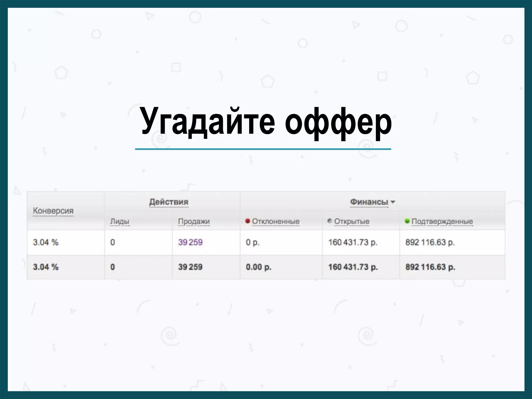532x399 pixels.
Task: Click the Угадайте оффер slide title
Action: pos(265,122)
